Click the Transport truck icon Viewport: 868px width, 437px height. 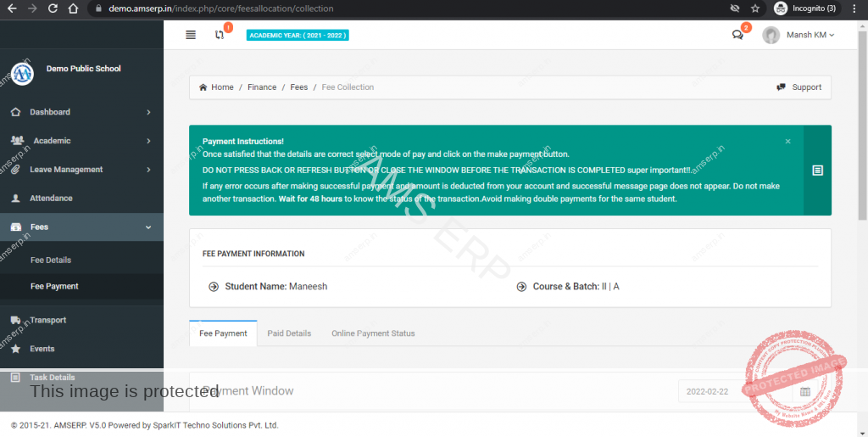(x=15, y=320)
